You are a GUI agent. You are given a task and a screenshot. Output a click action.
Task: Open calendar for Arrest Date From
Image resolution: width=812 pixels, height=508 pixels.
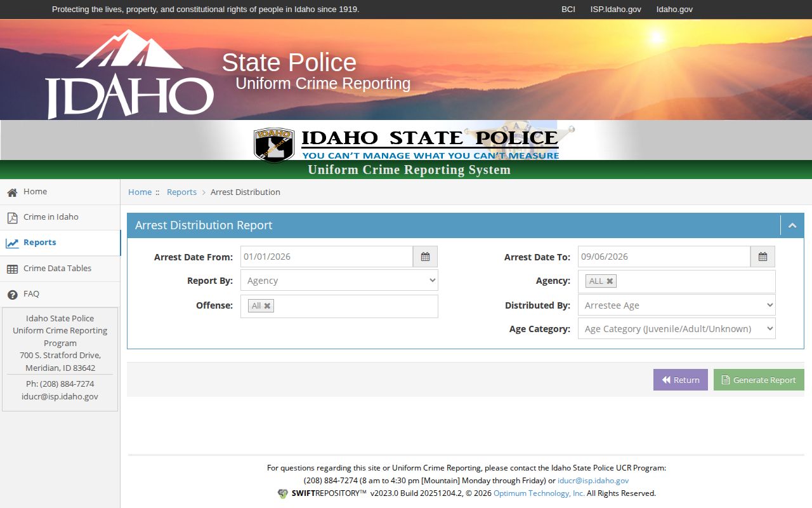coord(425,257)
